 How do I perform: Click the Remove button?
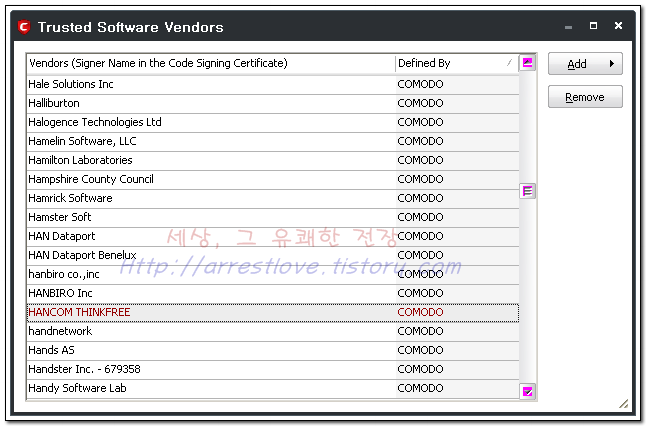[x=585, y=97]
